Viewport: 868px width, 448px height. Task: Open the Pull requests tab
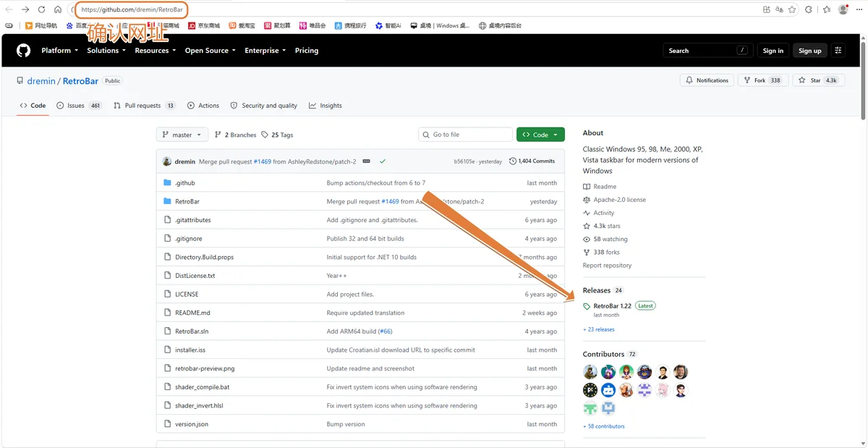(145, 106)
